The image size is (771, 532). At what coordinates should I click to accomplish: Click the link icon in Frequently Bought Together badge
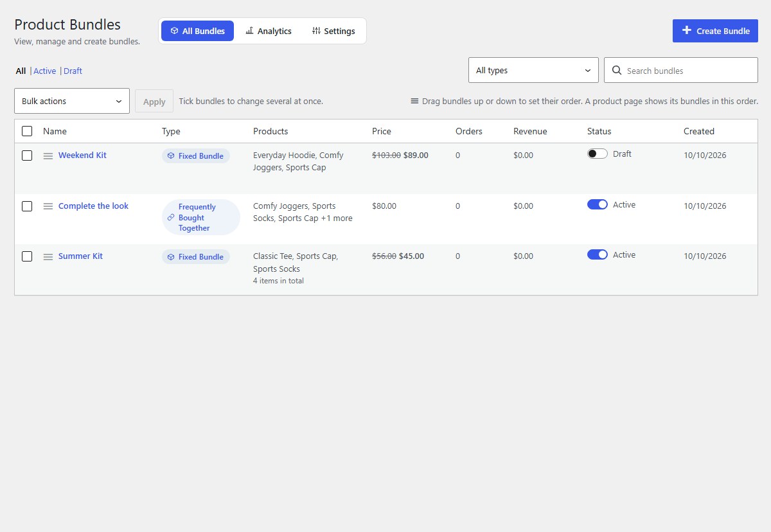pos(171,218)
